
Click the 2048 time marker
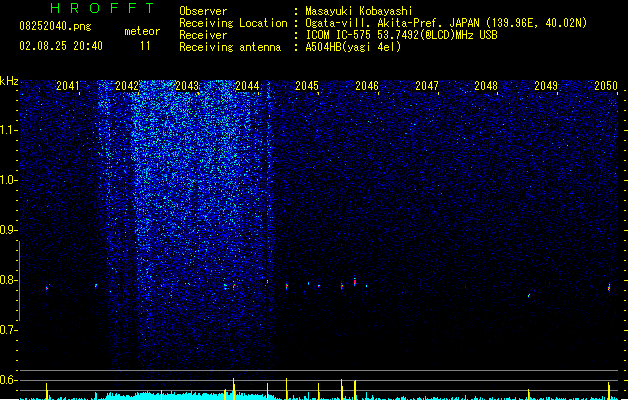[486, 86]
